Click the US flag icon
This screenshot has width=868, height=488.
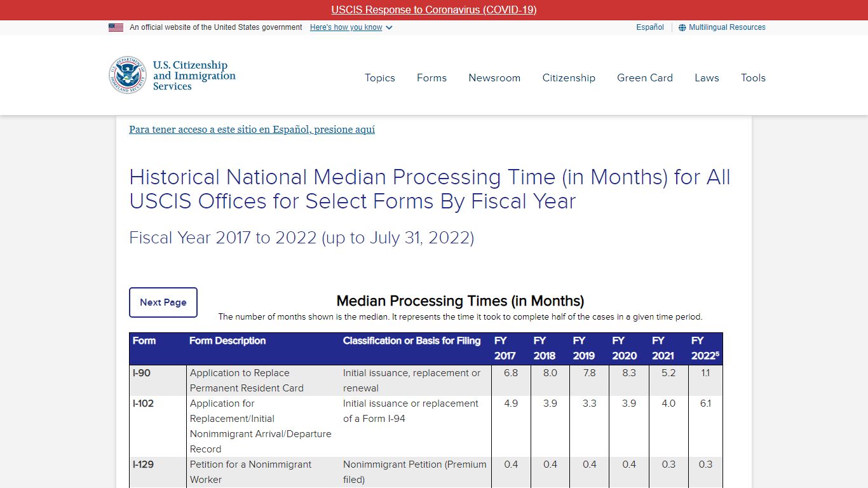point(116,27)
